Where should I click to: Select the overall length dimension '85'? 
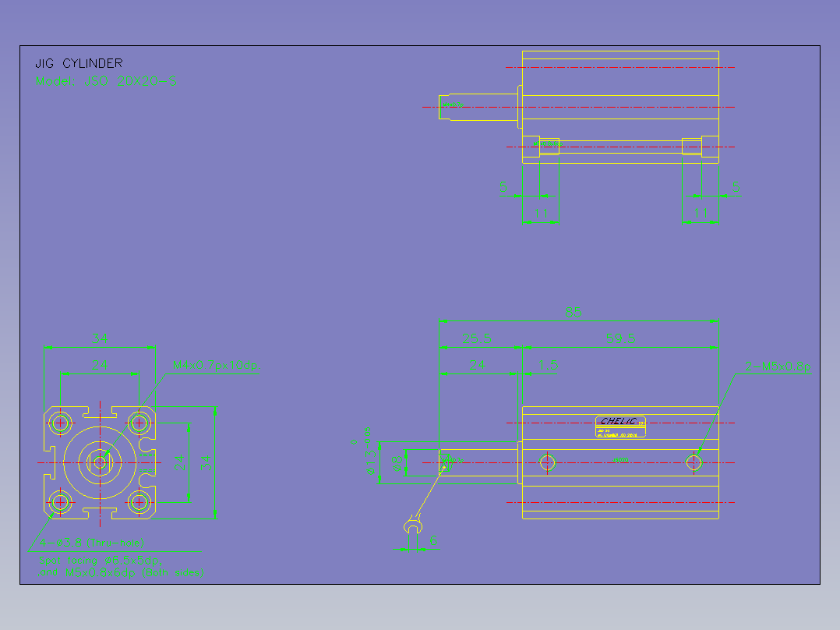click(x=573, y=312)
